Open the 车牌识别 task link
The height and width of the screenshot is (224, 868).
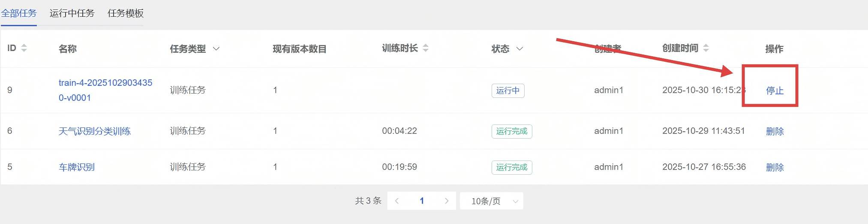pos(77,167)
